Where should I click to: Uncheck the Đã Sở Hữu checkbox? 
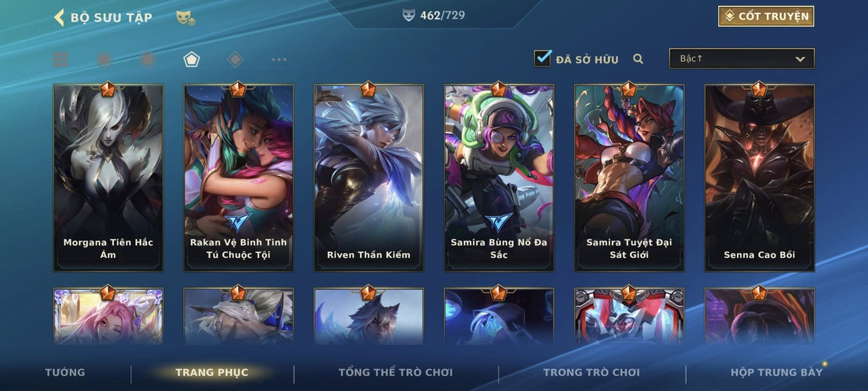pyautogui.click(x=542, y=58)
